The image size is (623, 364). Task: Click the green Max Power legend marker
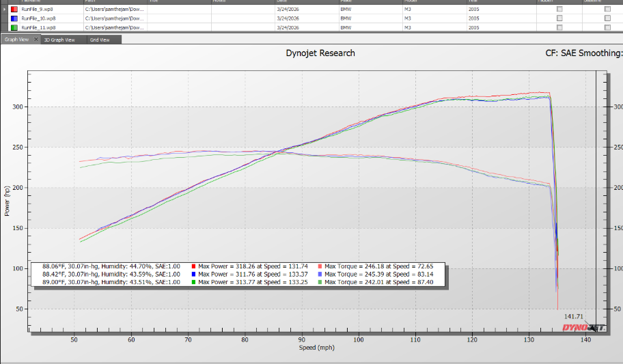tap(194, 281)
